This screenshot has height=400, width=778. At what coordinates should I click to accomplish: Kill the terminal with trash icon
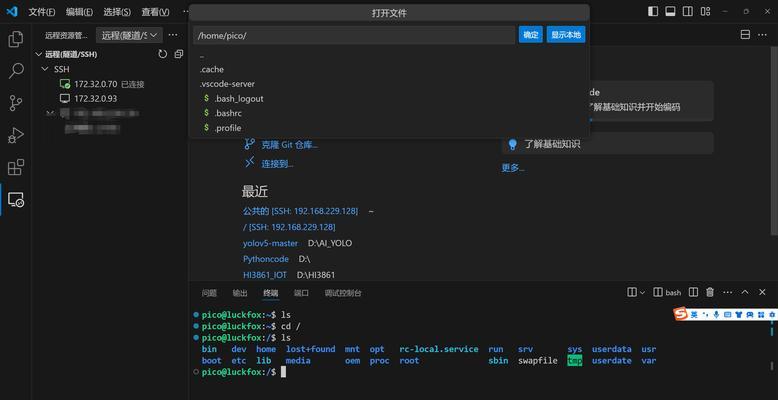(710, 292)
